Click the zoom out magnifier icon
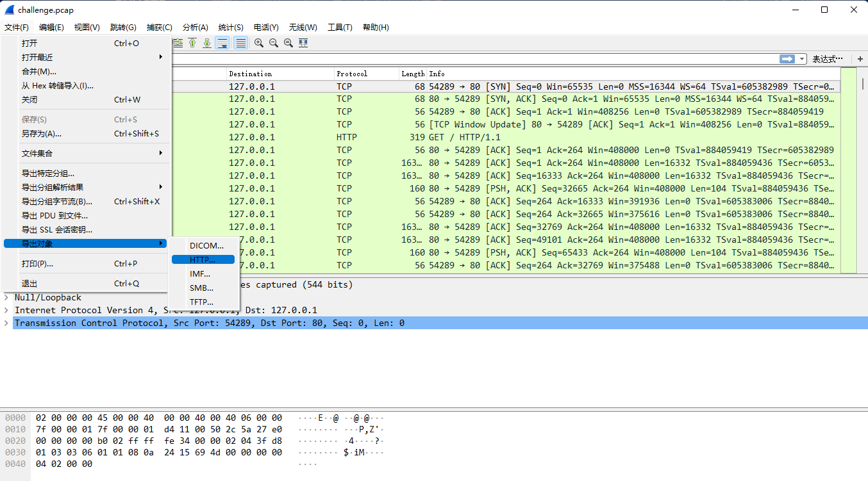 point(274,43)
